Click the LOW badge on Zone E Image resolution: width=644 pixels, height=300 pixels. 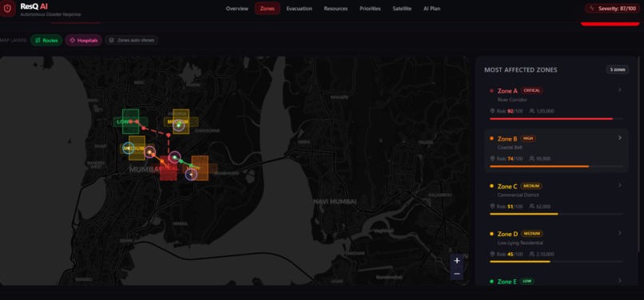[x=527, y=281]
